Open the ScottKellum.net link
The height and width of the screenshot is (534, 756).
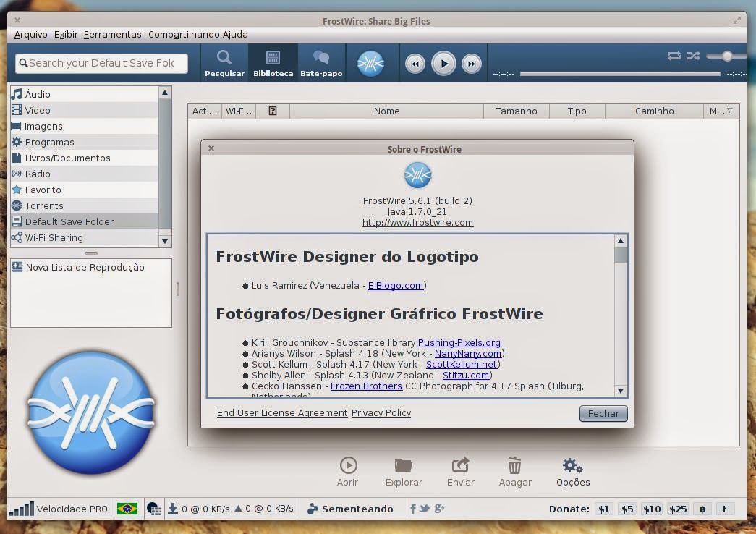(462, 364)
